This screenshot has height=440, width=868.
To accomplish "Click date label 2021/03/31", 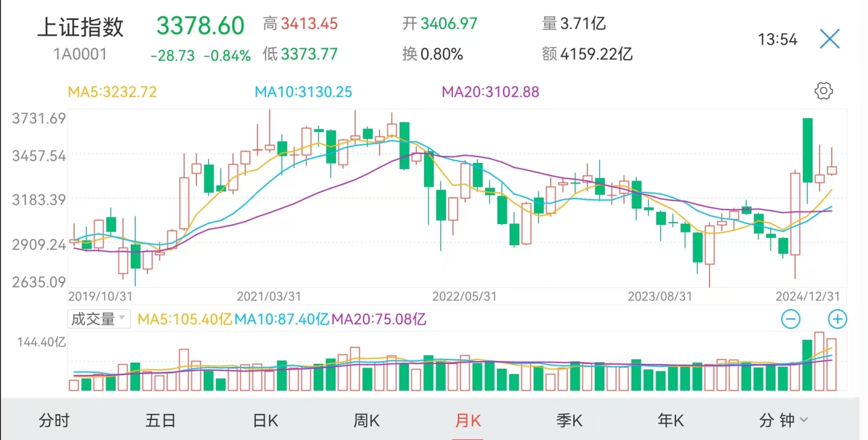I will (269, 296).
